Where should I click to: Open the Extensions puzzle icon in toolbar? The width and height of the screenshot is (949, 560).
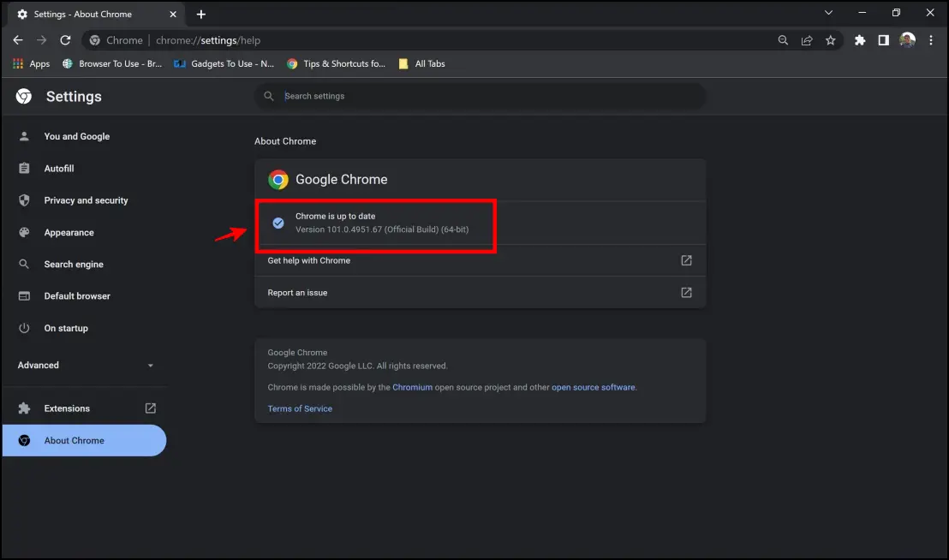click(859, 40)
